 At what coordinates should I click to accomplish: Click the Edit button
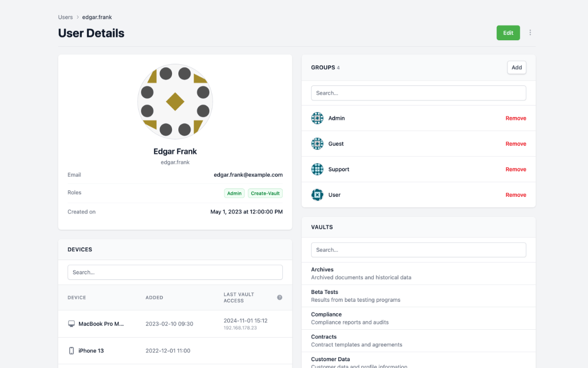click(508, 32)
